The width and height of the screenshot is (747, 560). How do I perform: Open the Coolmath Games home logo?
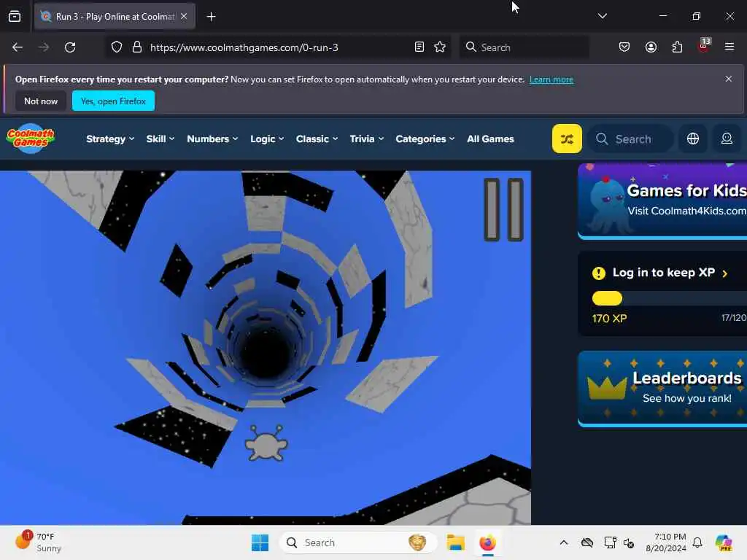pyautogui.click(x=31, y=139)
